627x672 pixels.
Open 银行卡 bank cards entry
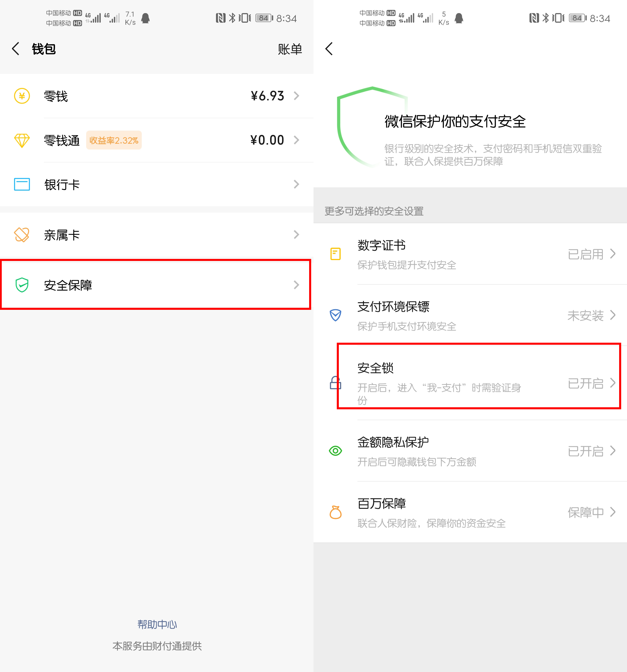pos(157,184)
